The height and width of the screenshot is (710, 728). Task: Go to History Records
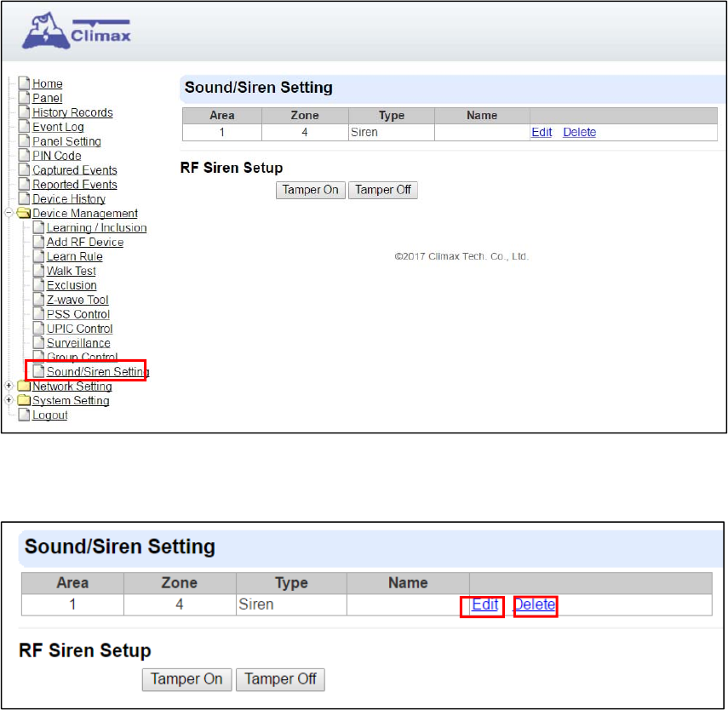point(72,112)
